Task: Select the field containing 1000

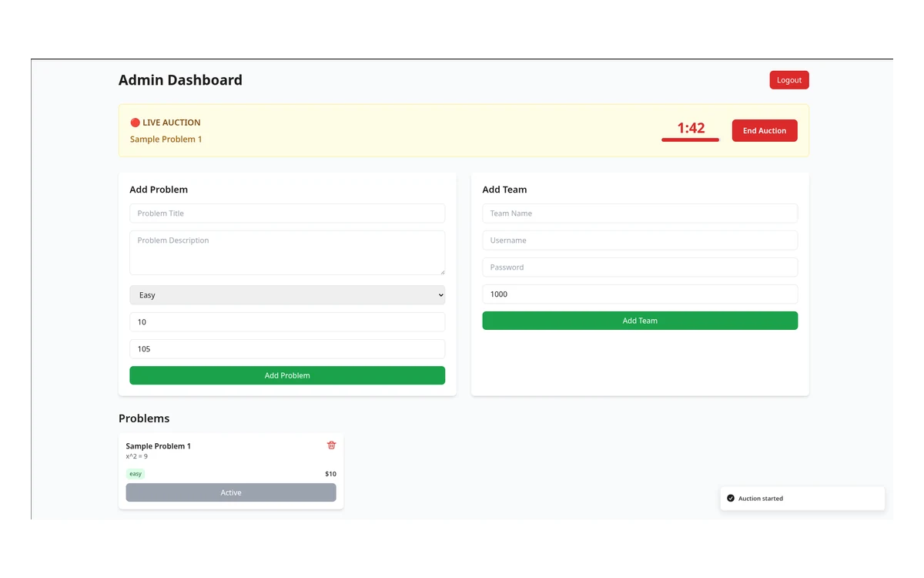Action: [640, 294]
